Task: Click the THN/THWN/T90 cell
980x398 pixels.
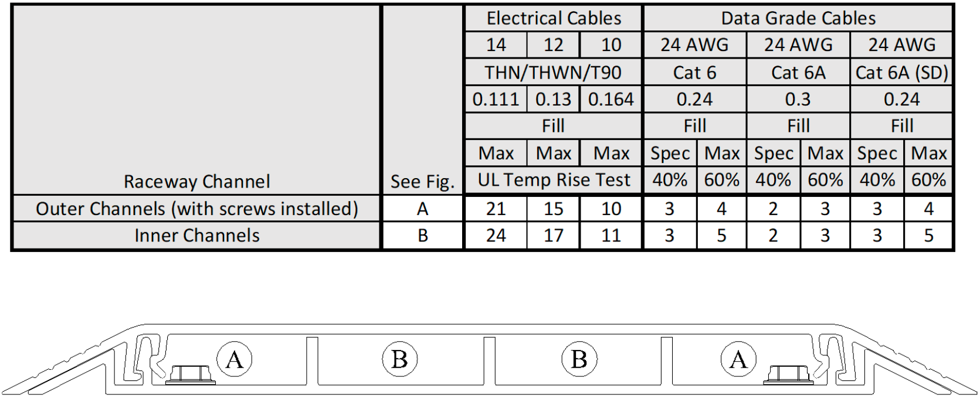Action: pos(554,73)
